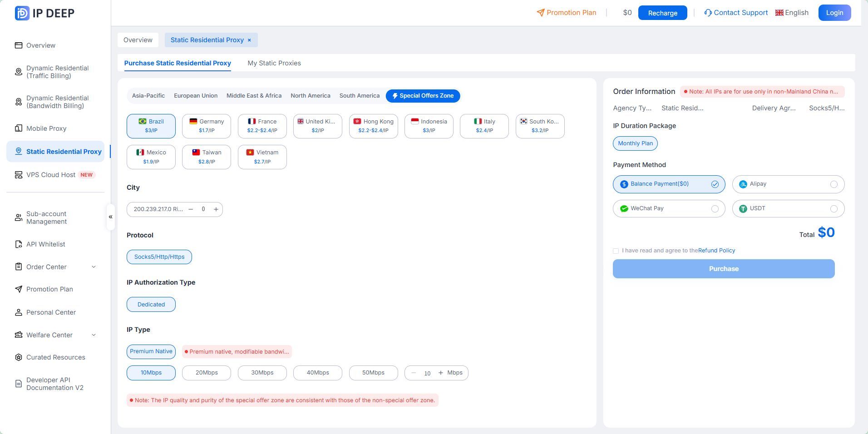Click the Developer API Documentation icon

(19, 384)
